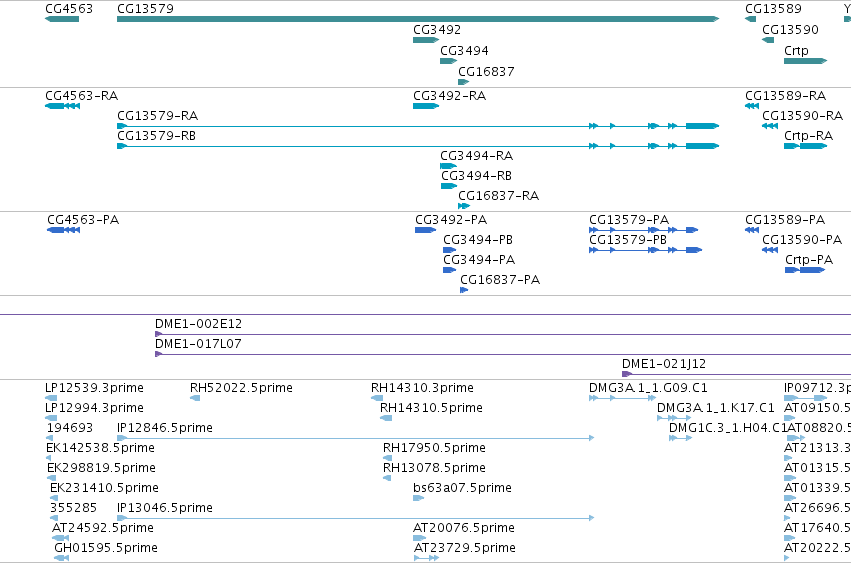Select the RH14310.5prime EST glyph
This screenshot has width=851, height=563.
386,419
